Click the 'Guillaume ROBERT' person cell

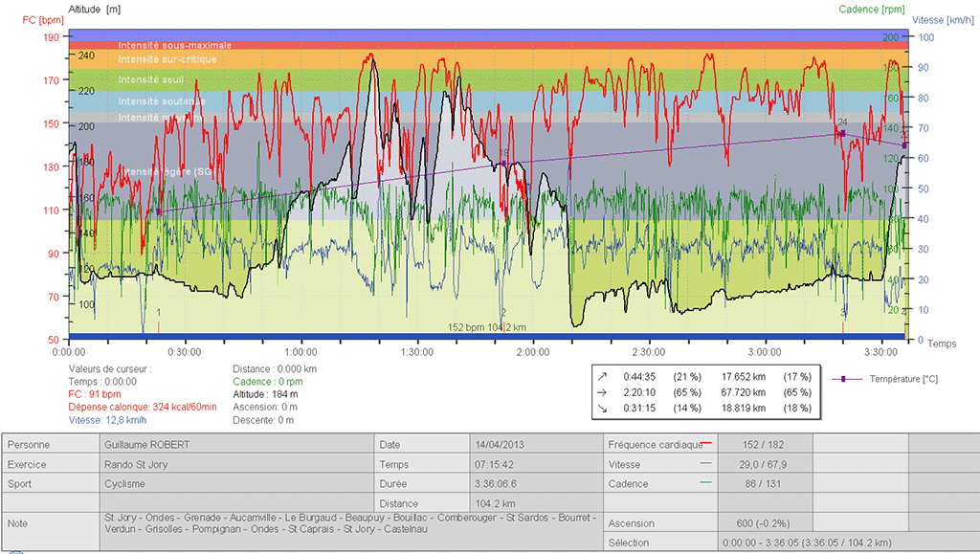(x=237, y=445)
